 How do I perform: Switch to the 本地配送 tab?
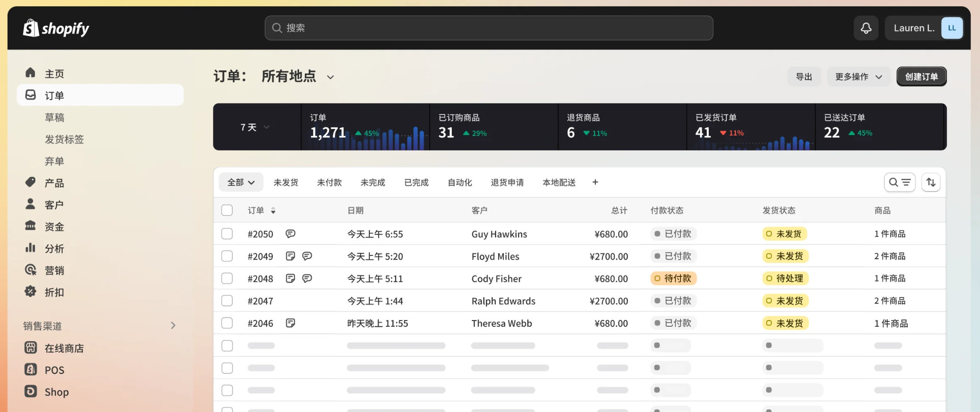(559, 182)
